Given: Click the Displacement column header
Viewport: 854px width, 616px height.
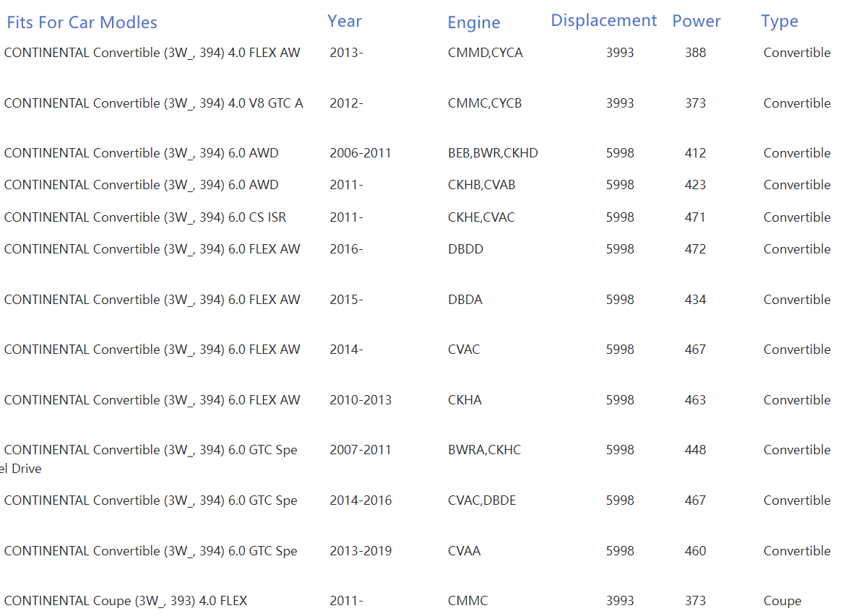Looking at the screenshot, I should point(603,20).
